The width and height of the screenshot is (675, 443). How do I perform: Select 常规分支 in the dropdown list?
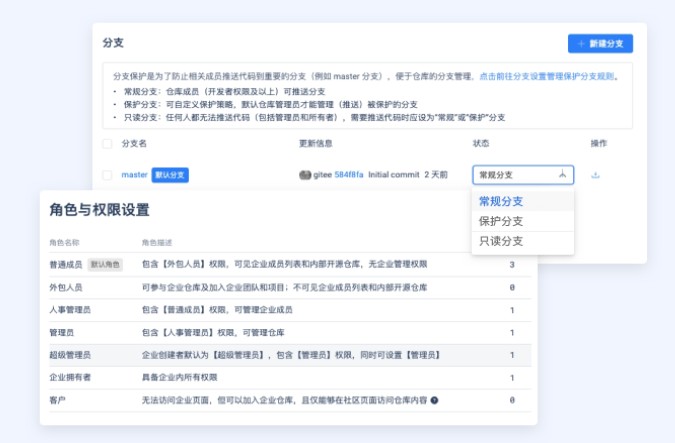point(523,201)
